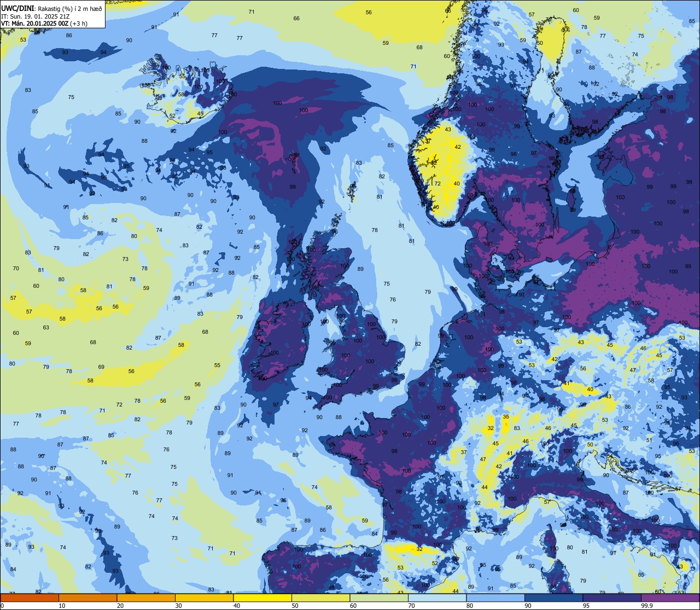The width and height of the screenshot is (700, 610).
Task: Click the purple above-99.9 legend swatch
Action: tap(670, 597)
